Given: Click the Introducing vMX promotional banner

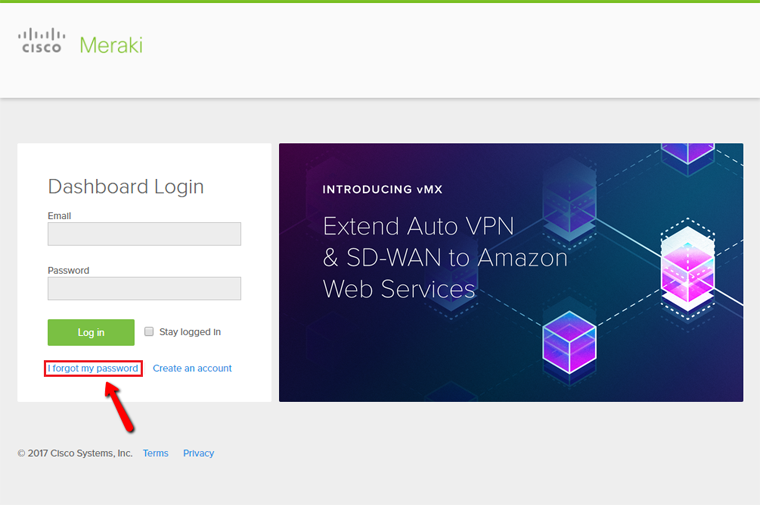Looking at the screenshot, I should point(511,272).
